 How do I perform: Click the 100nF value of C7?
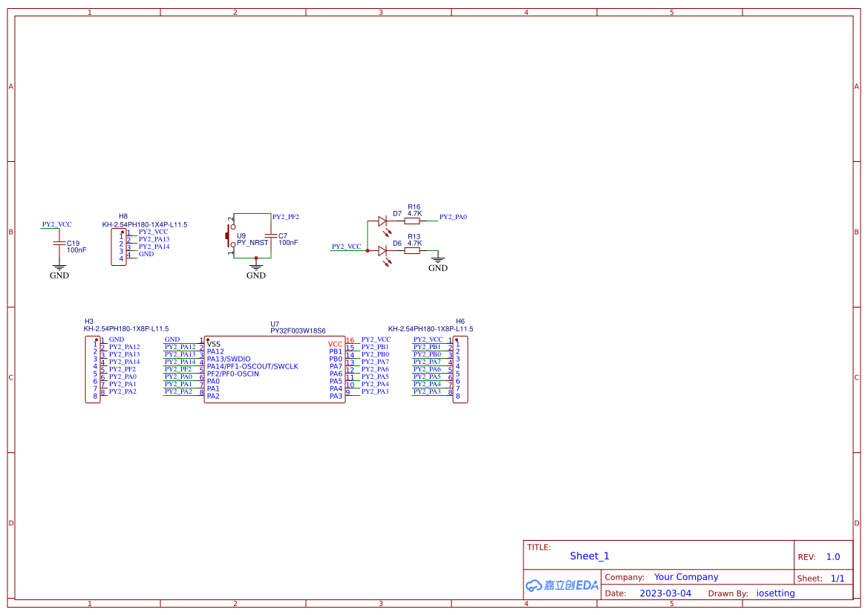point(288,242)
